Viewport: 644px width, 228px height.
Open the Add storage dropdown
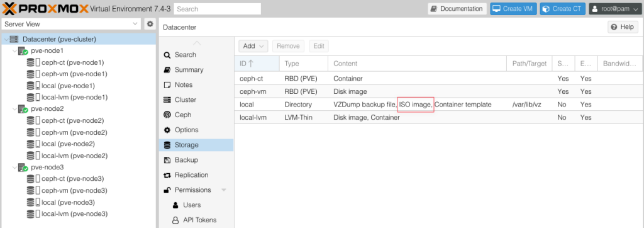tap(253, 46)
